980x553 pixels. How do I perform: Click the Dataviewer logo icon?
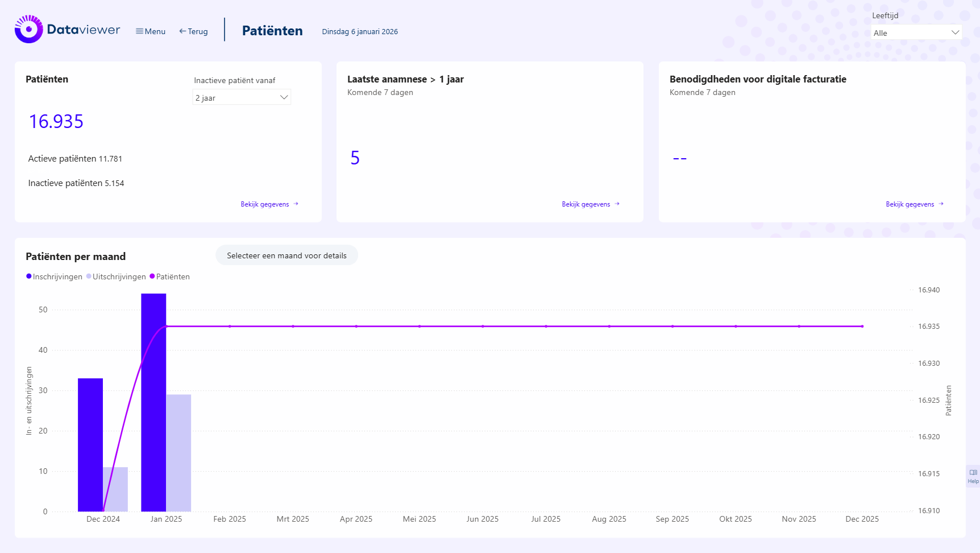[28, 30]
